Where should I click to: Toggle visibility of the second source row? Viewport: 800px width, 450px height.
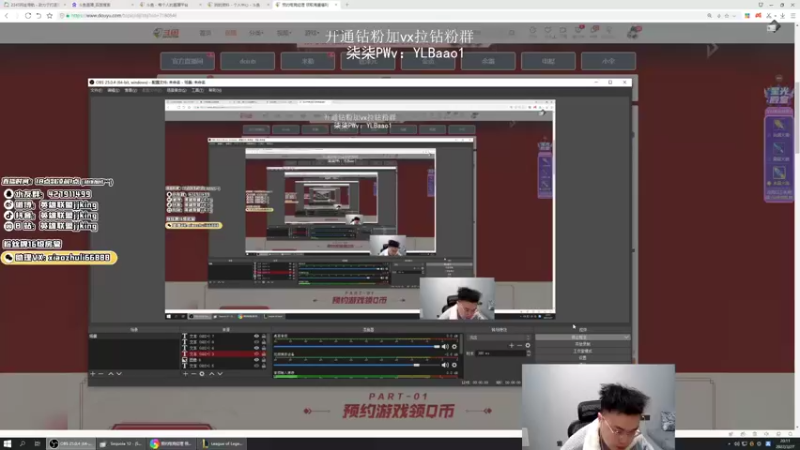pyautogui.click(x=257, y=342)
